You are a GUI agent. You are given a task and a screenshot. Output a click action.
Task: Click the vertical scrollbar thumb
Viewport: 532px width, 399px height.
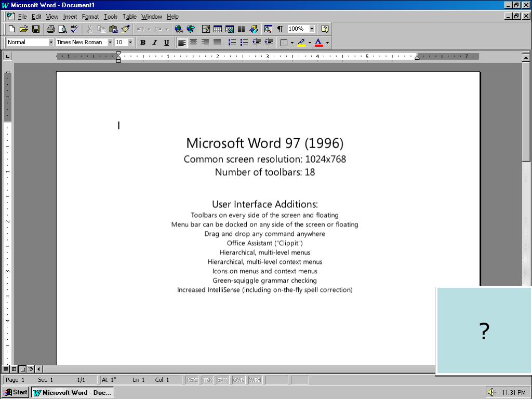tap(526, 112)
